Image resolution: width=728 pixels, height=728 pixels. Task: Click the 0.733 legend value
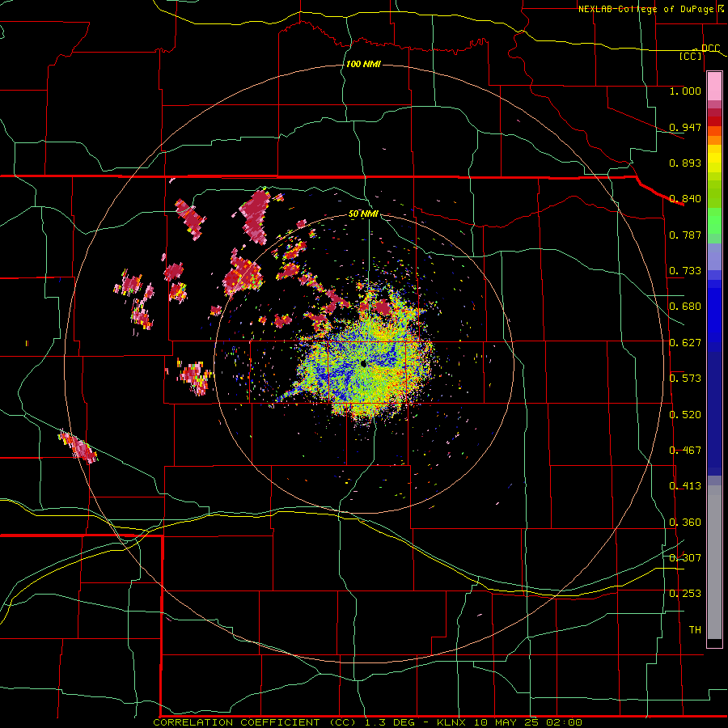pos(685,271)
